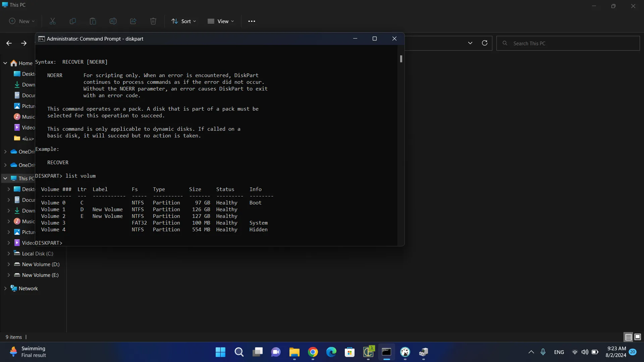Expand the Network tree node
This screenshot has width=644, height=362.
point(5,288)
